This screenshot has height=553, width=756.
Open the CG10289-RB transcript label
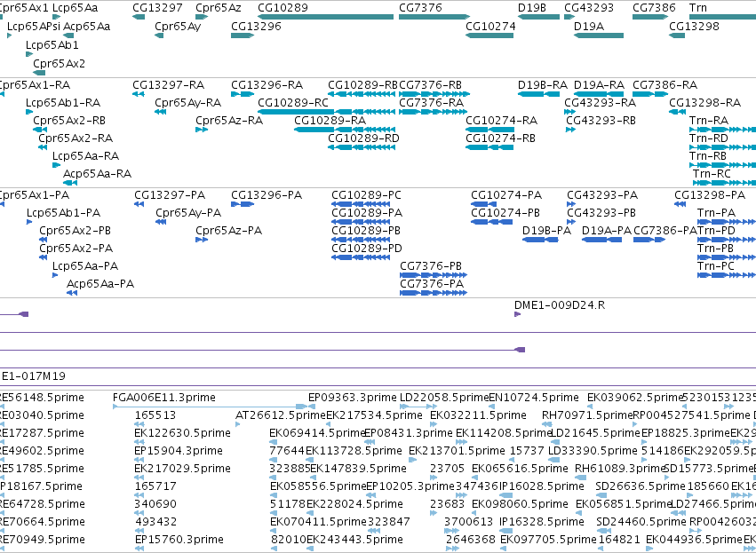click(x=362, y=85)
